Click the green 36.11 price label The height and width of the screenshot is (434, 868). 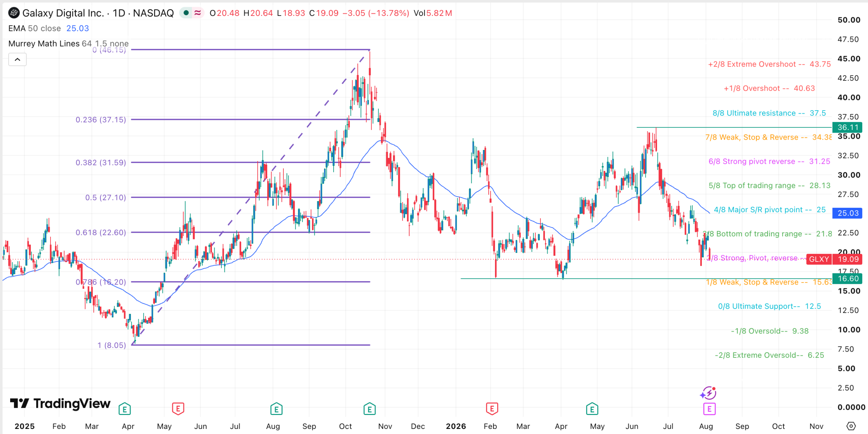click(x=847, y=127)
